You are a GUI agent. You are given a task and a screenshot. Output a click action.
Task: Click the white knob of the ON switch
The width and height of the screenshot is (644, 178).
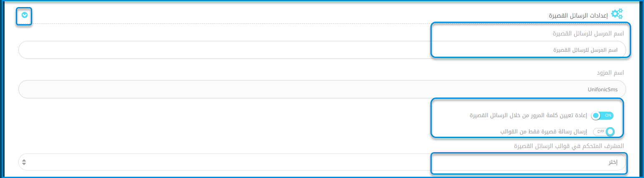coord(596,115)
